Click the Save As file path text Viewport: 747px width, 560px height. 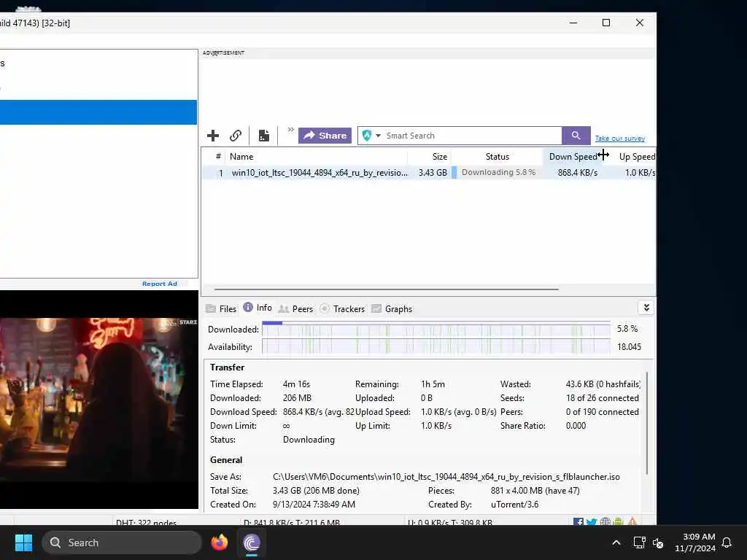[x=446, y=477]
